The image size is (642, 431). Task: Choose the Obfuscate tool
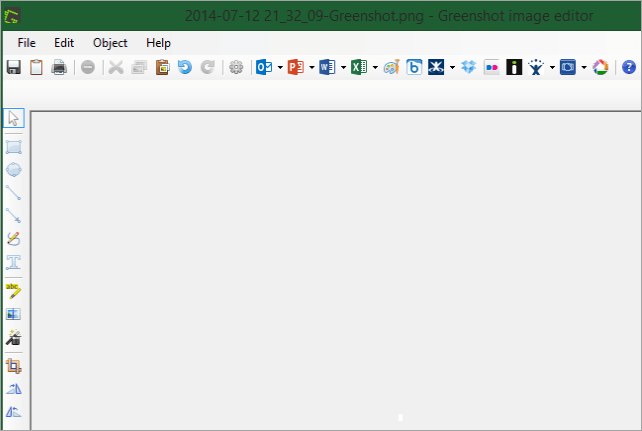[x=14, y=314]
